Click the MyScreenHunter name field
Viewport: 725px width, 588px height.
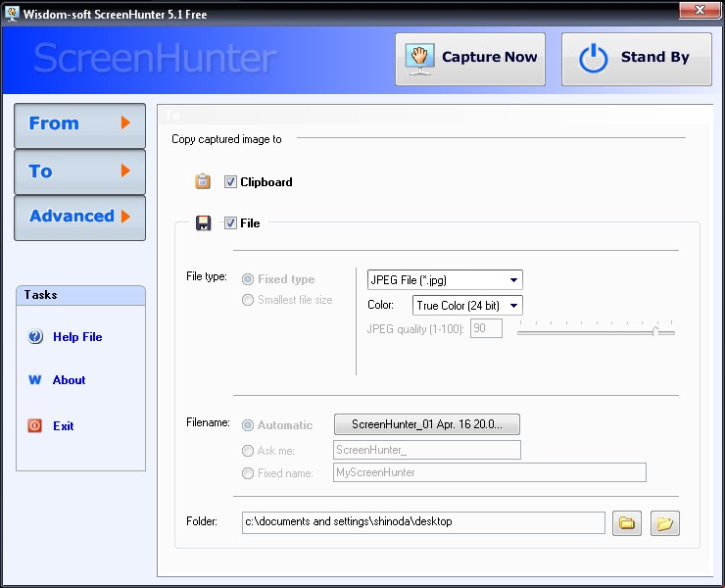click(490, 472)
